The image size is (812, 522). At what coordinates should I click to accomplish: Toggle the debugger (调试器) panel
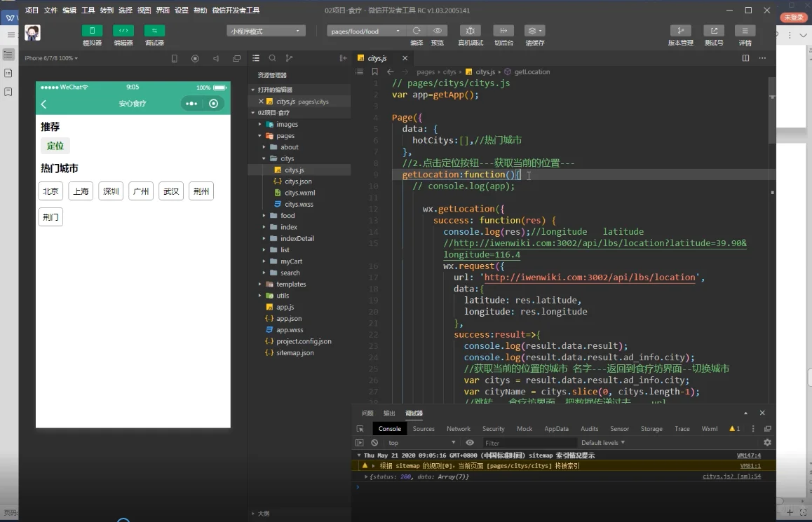154,31
